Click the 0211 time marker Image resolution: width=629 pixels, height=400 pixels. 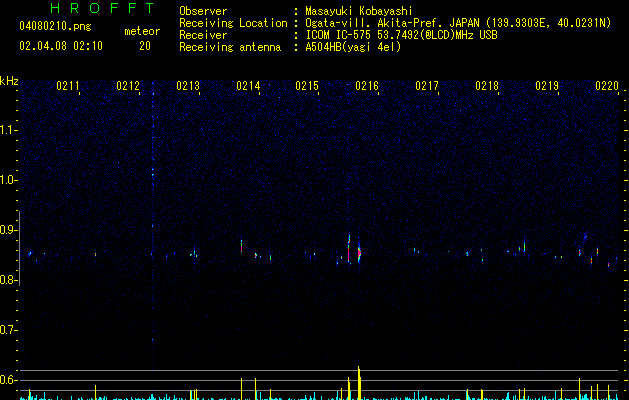click(x=67, y=86)
